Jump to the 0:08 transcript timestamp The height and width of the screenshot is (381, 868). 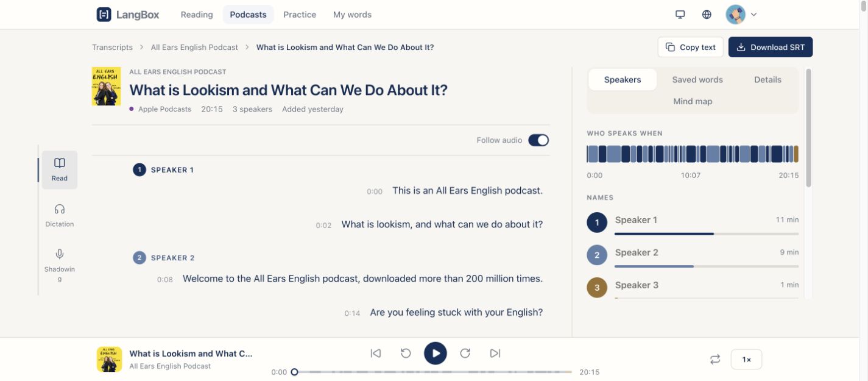(165, 280)
